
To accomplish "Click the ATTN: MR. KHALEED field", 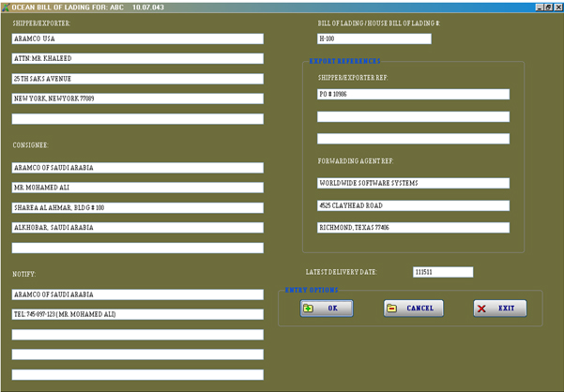I will (137, 59).
